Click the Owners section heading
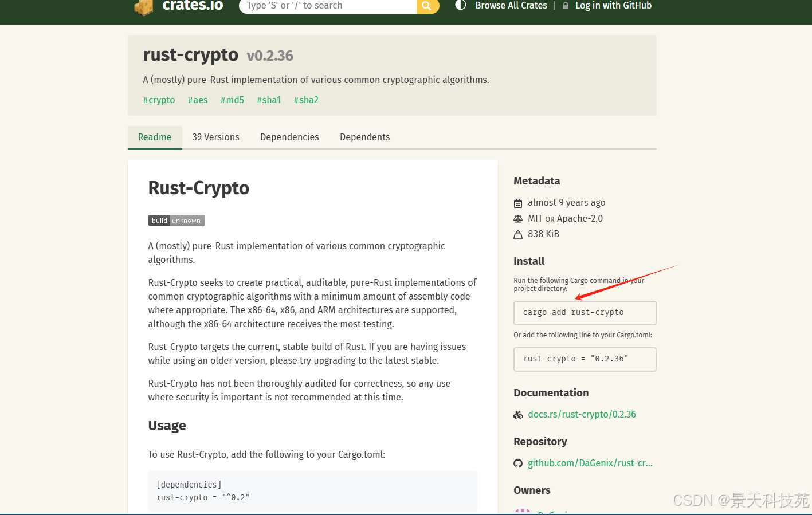Viewport: 812px width, 515px height. point(532,490)
